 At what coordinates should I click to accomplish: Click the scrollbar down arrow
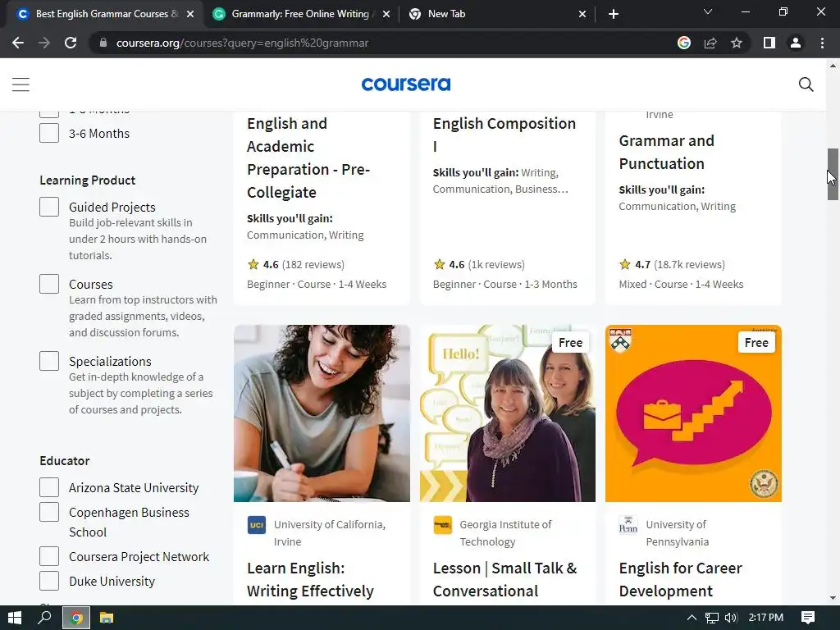pyautogui.click(x=833, y=598)
